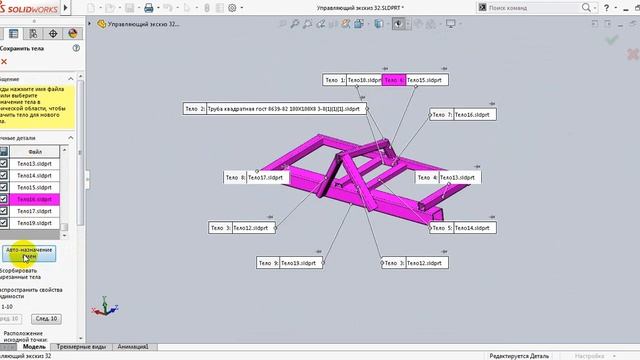Select callout Тело 5: Тело14.sldprt
The image size is (640, 360).
pos(463,228)
